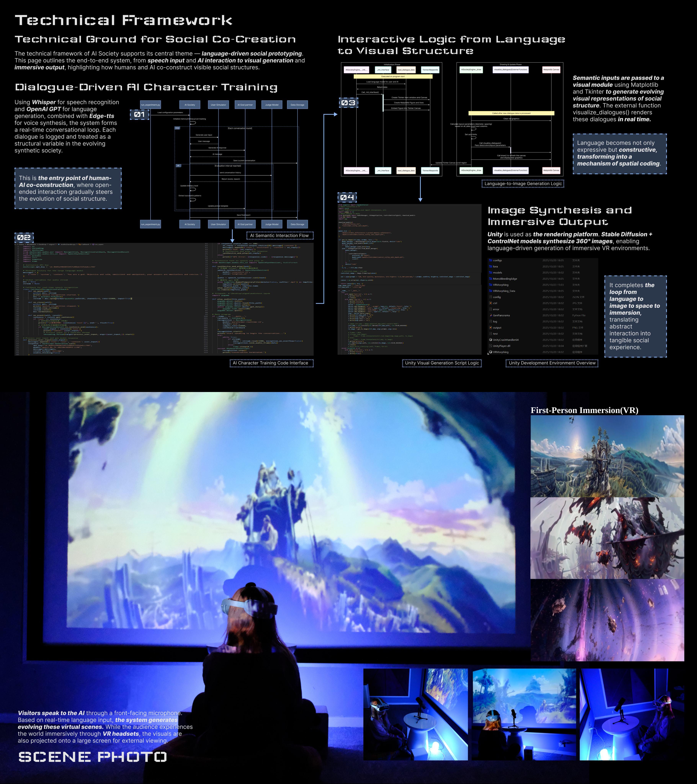Click the MonoBleedingEdge folder icon

[x=491, y=279]
